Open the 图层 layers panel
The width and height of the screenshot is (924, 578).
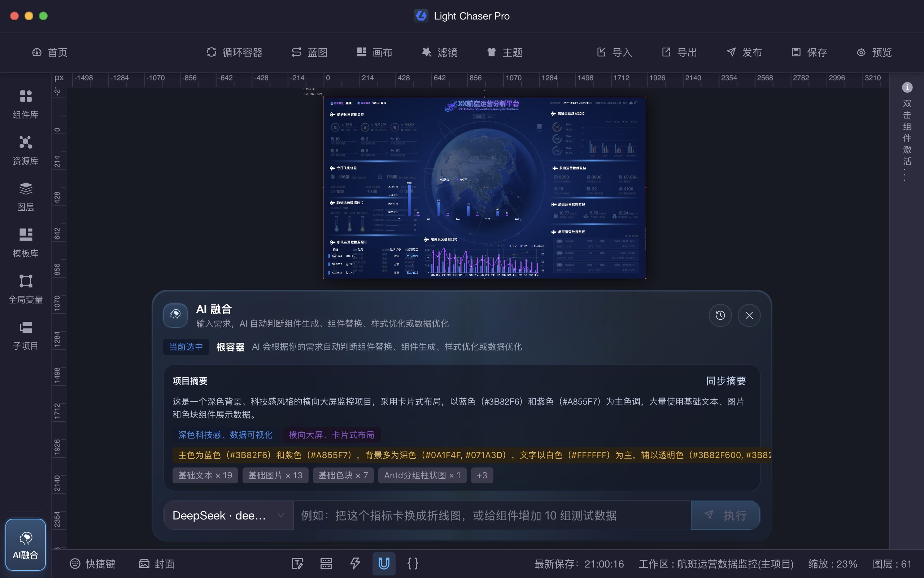coord(26,197)
